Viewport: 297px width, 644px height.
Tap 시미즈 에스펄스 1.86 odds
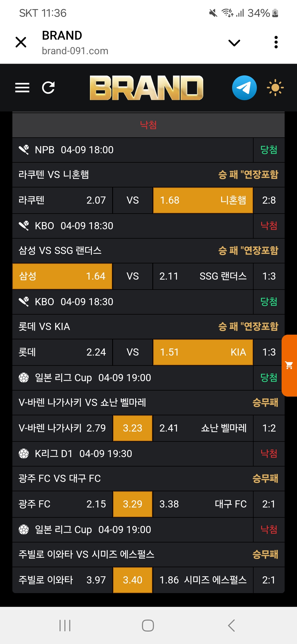coord(203,580)
